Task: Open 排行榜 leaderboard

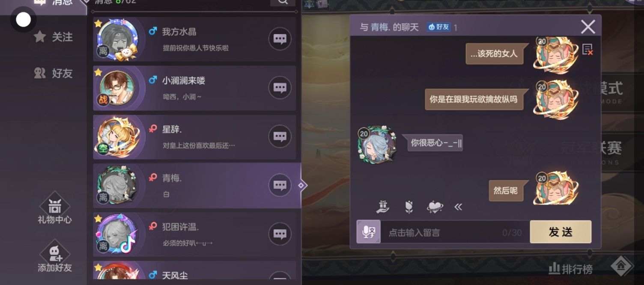Action: coord(571,269)
